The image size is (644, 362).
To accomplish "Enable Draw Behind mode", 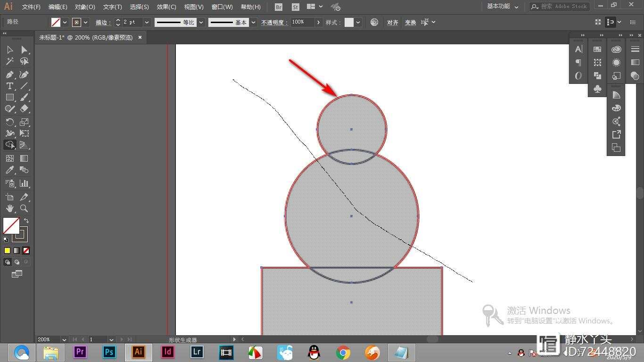I will [x=17, y=262].
